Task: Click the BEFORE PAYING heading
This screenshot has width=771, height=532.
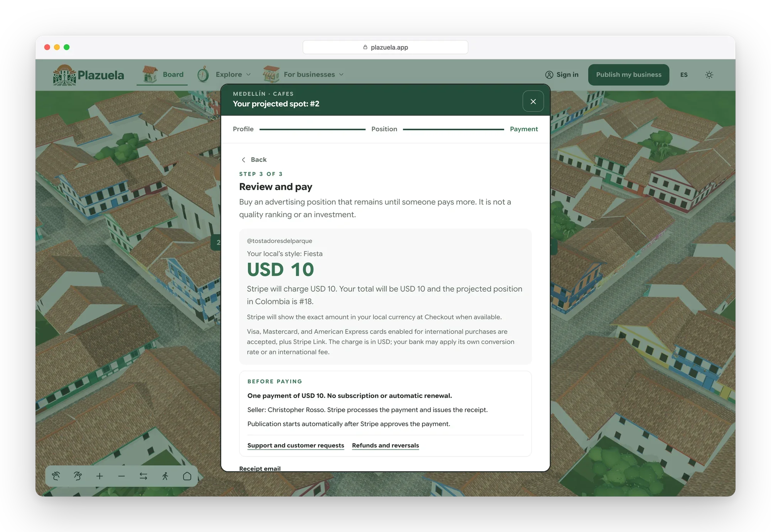Action: coord(275,381)
